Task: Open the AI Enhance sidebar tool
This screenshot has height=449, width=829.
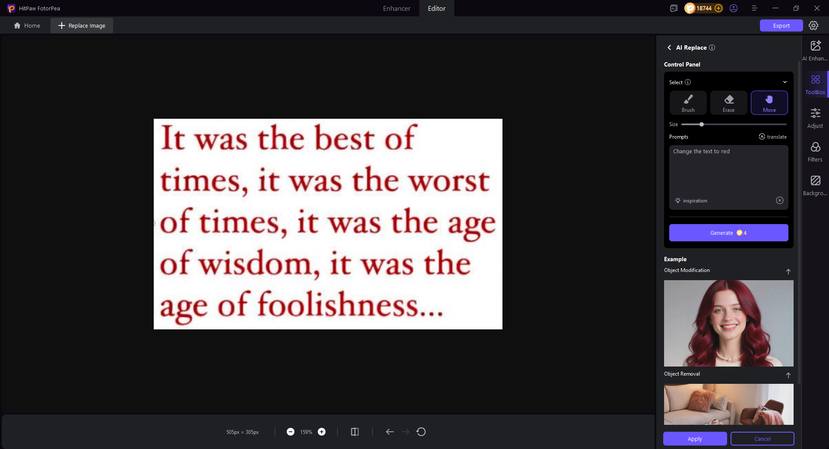Action: (815, 51)
